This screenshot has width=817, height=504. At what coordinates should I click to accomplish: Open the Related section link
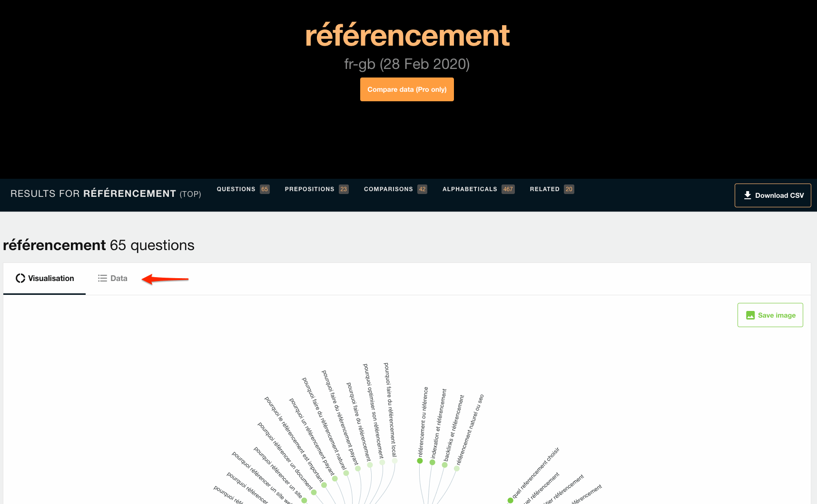pyautogui.click(x=544, y=189)
